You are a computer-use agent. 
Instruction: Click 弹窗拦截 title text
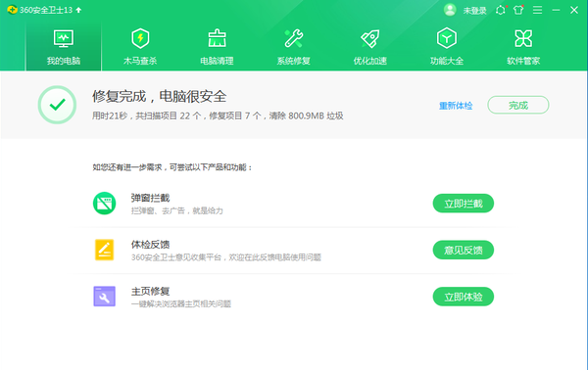pyautogui.click(x=150, y=198)
